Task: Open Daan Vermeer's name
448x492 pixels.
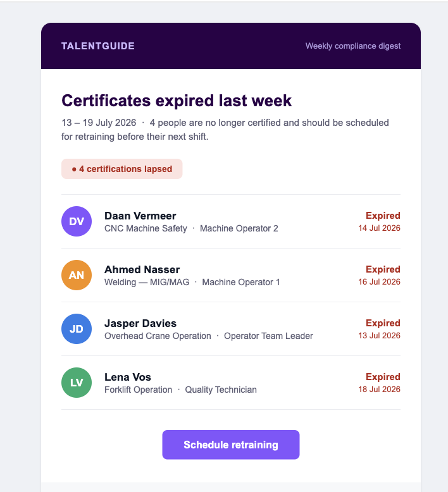Action: (140, 216)
